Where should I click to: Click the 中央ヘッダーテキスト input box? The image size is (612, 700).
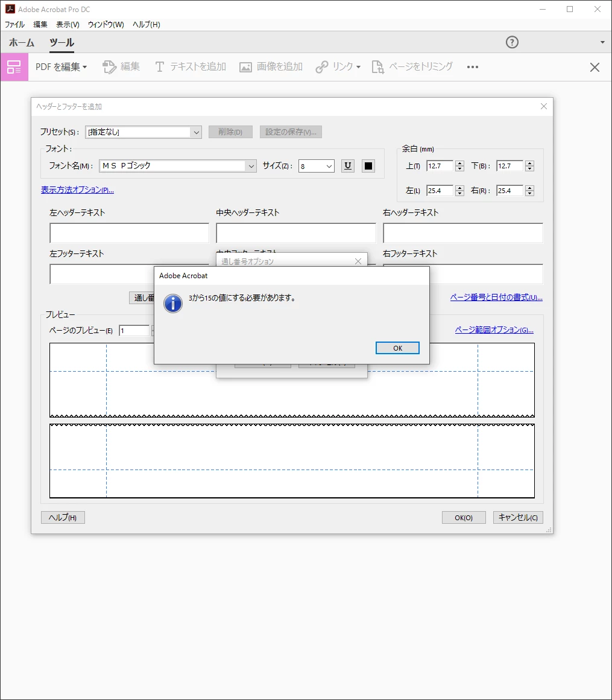click(296, 233)
